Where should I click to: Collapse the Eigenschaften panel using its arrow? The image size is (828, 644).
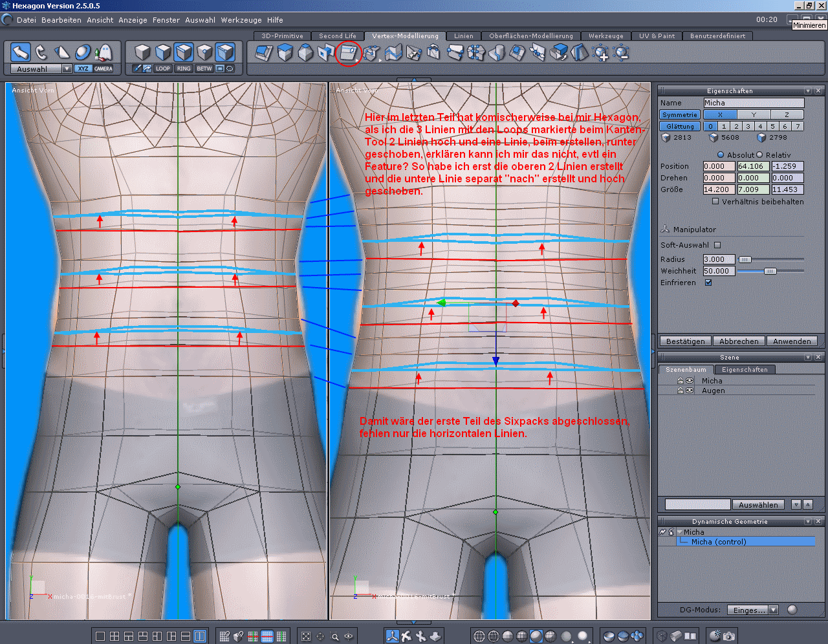(808, 91)
